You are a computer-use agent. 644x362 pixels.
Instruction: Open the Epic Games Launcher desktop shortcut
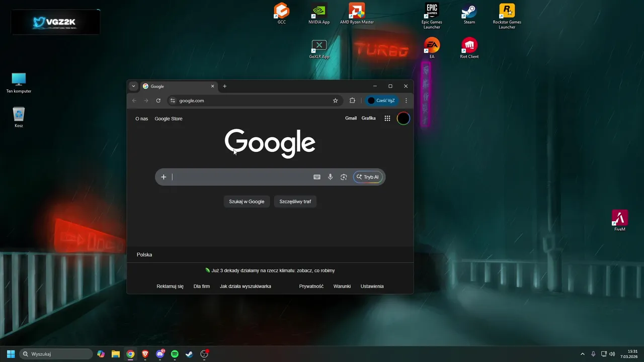[432, 16]
